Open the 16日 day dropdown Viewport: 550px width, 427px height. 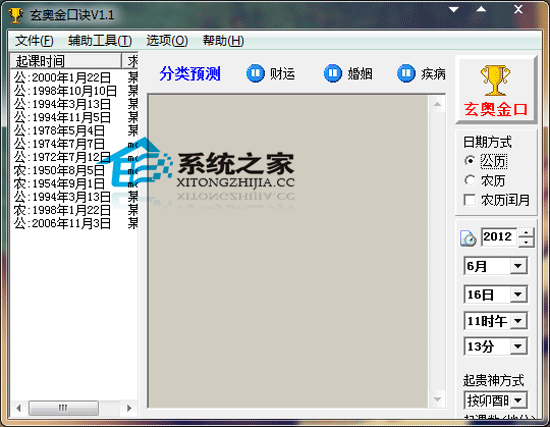point(518,294)
